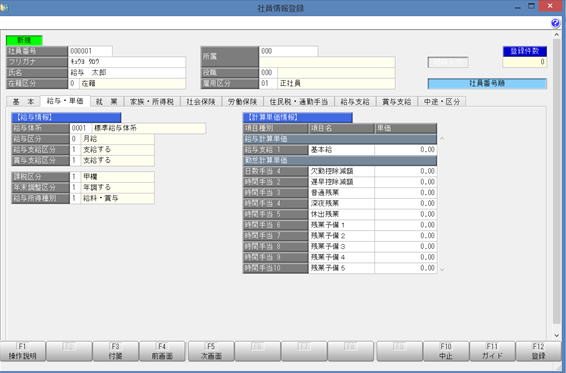Click the 単価 column header

[x=406, y=128]
